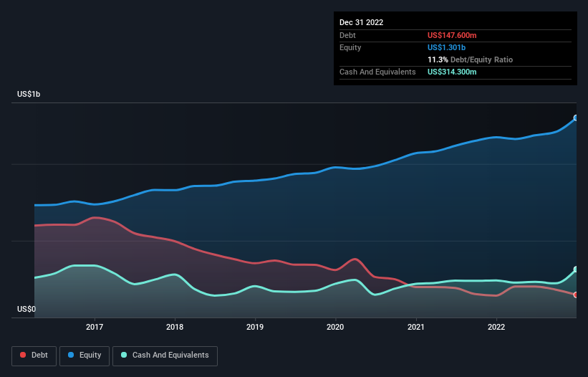Click the Cash And Equivalents label in tooltip

(377, 72)
